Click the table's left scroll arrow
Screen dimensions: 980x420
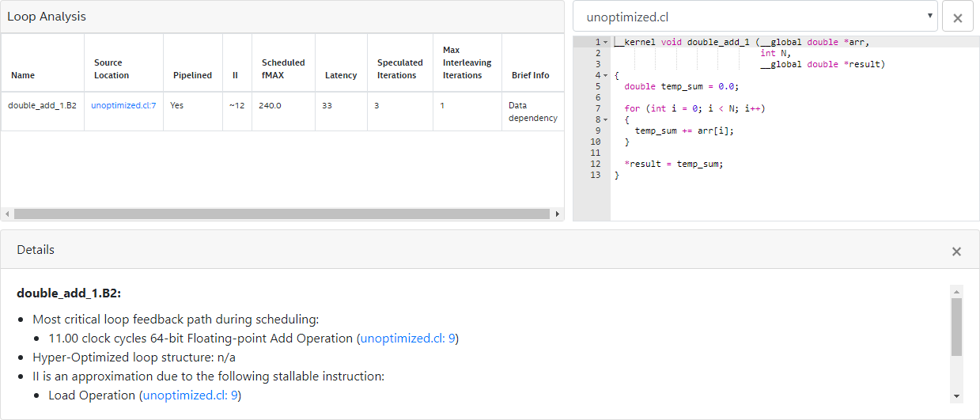(6, 214)
